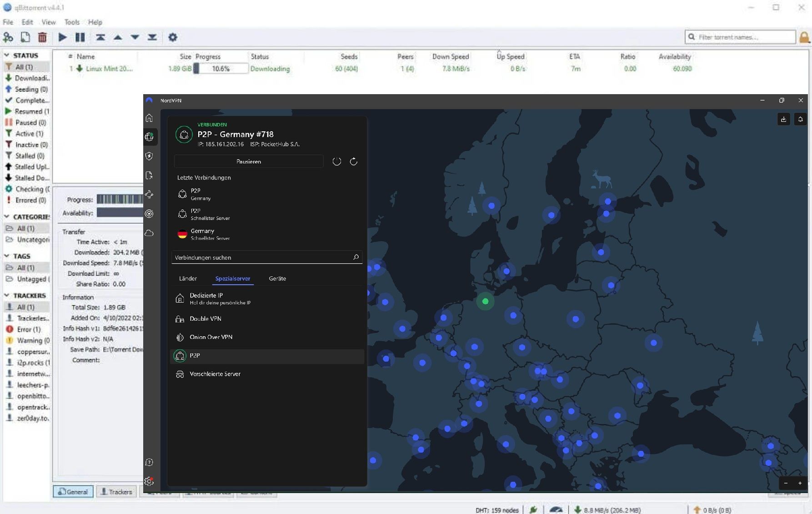The image size is (812, 514).
Task: Collapse the TRACKERS filter section
Action: 7,295
